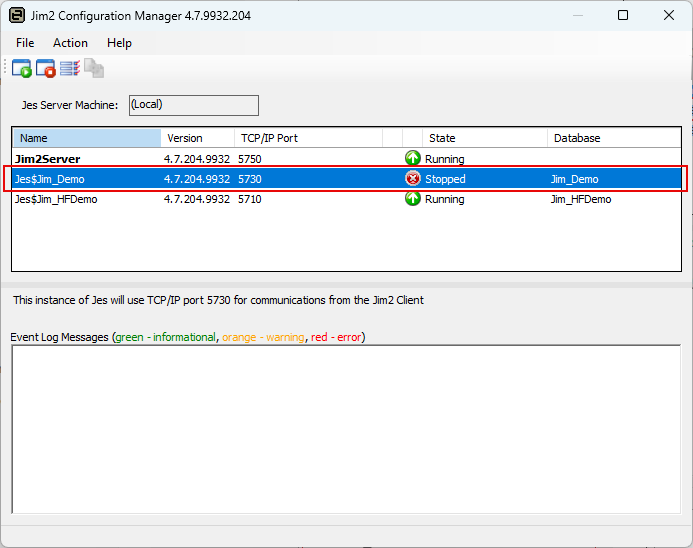Sort by the State column header
Screen dimensions: 693x548
pos(485,138)
